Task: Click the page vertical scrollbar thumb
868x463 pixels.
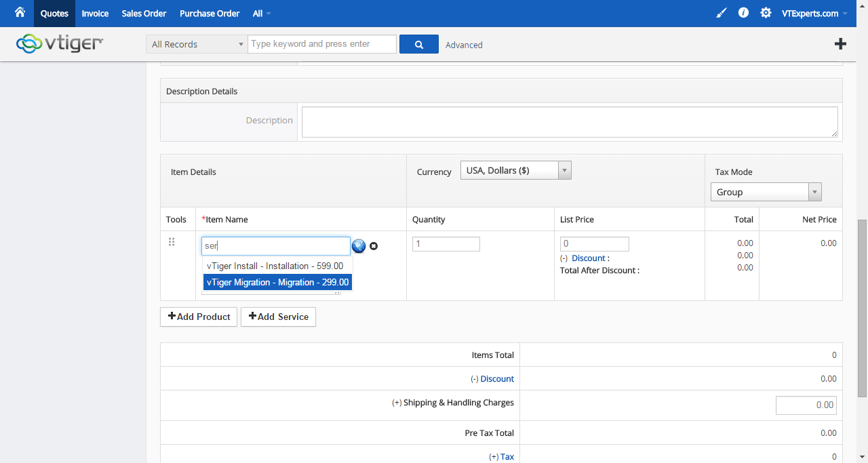Action: click(862, 308)
